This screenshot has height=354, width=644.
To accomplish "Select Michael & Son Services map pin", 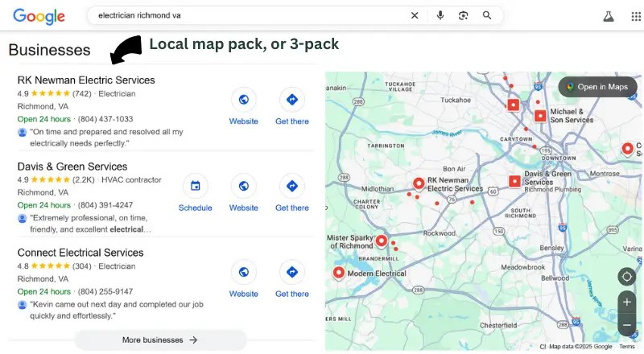I will (x=540, y=116).
